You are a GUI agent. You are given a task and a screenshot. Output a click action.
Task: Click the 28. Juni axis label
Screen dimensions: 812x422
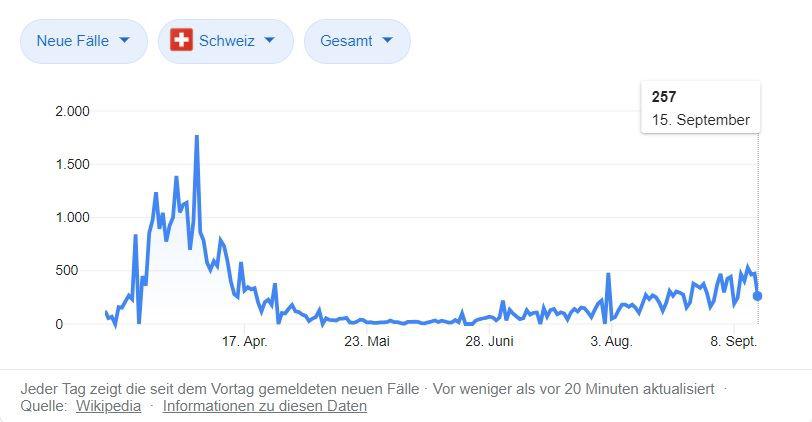point(489,342)
